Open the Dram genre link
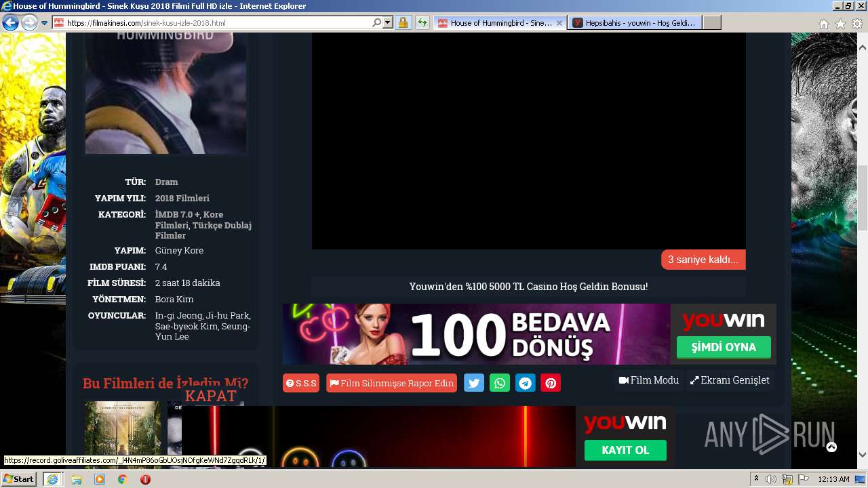This screenshot has width=868, height=488. click(x=166, y=182)
